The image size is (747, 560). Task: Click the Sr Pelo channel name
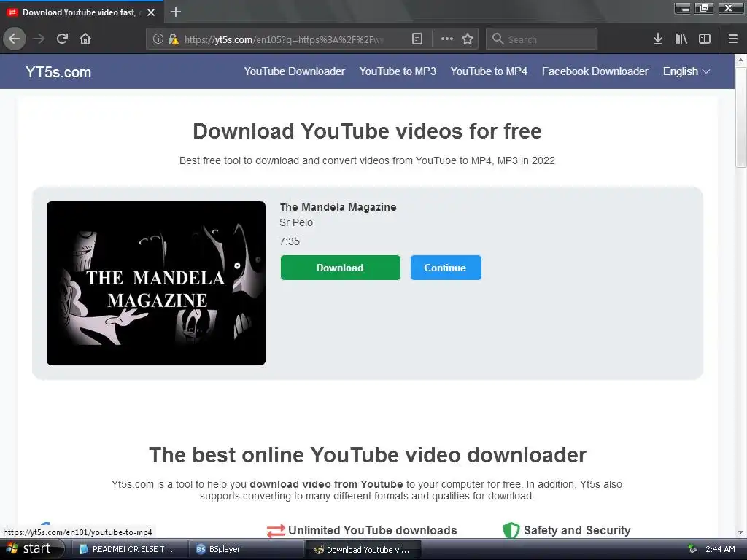(296, 223)
